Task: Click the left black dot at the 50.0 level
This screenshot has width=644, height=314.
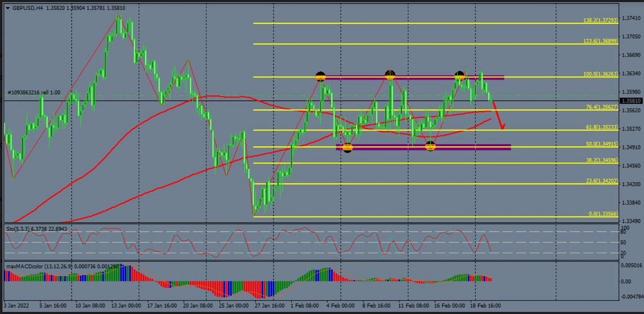Action: coord(347,147)
